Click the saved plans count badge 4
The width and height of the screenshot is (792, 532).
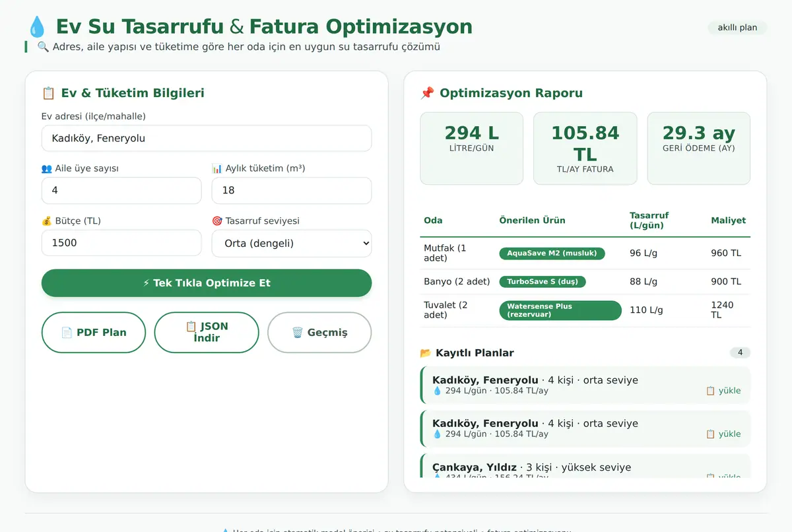click(x=740, y=353)
